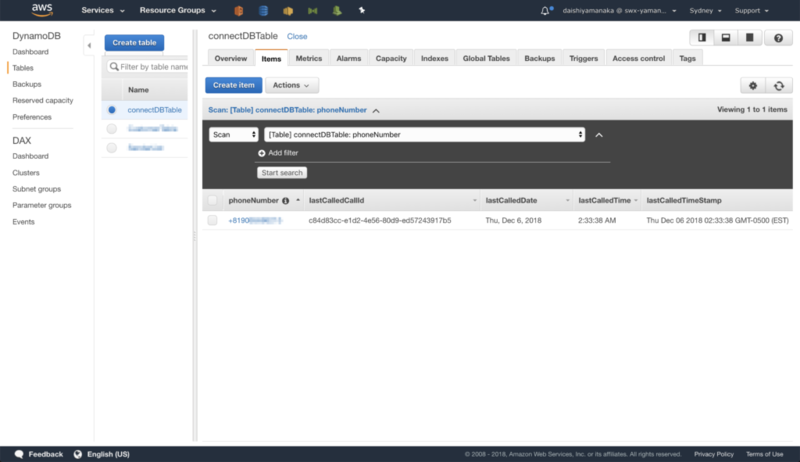Image resolution: width=800 pixels, height=462 pixels.
Task: Select the second blurred table radio button
Action: pyautogui.click(x=112, y=129)
